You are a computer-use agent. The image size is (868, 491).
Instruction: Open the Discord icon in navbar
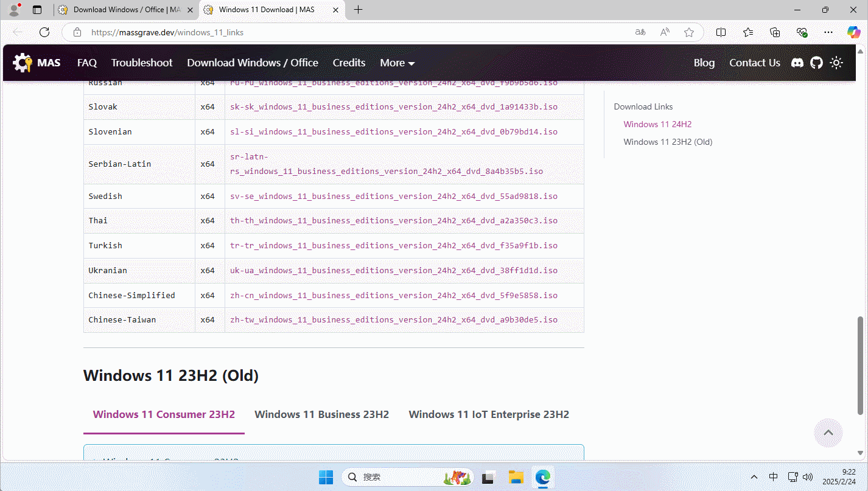pyautogui.click(x=797, y=63)
